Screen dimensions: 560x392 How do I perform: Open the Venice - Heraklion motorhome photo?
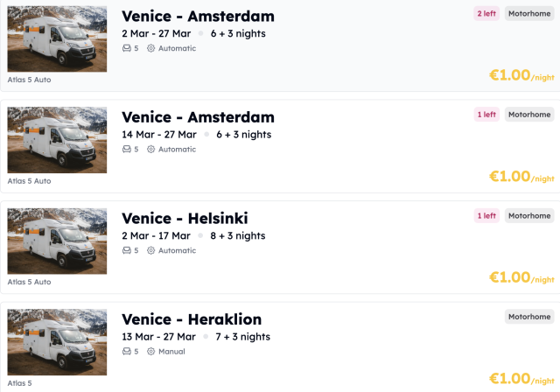click(57, 342)
